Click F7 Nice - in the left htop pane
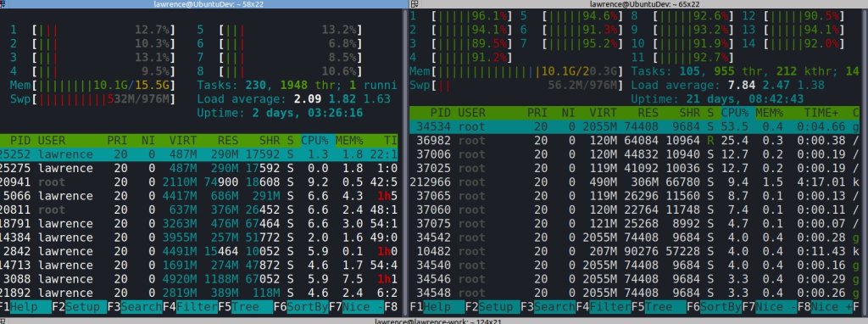 point(356,307)
